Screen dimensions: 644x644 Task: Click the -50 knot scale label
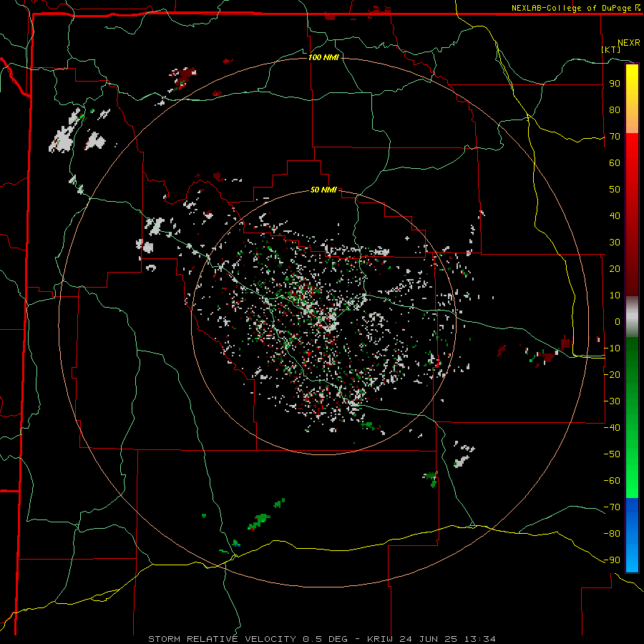[x=612, y=454]
